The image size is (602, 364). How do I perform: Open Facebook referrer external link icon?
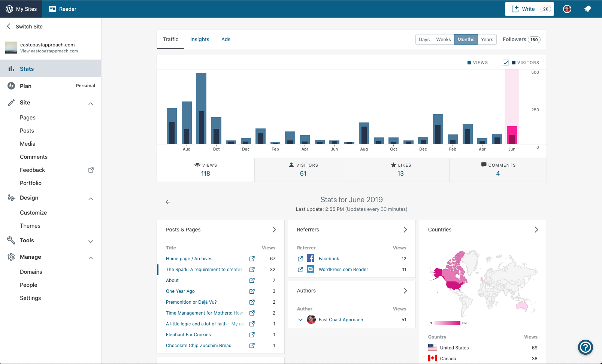(x=300, y=259)
